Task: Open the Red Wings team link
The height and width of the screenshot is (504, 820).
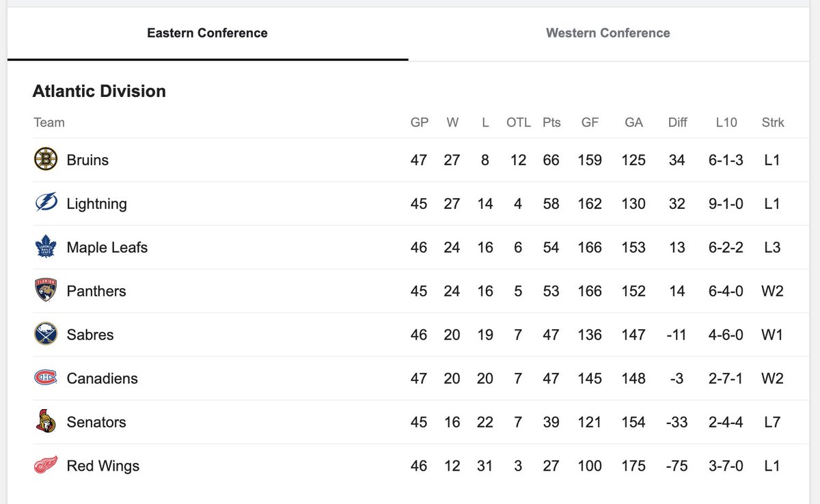Action: point(102,466)
